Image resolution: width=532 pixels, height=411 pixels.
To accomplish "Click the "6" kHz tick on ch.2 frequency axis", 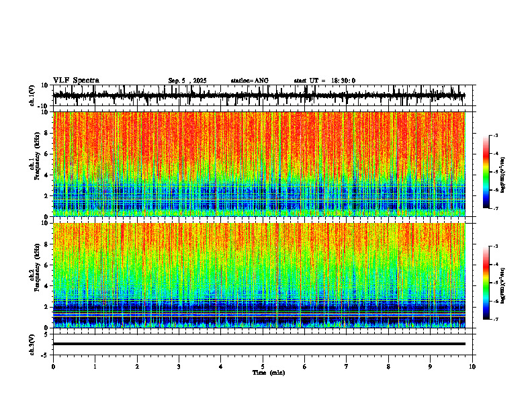I will point(47,265).
